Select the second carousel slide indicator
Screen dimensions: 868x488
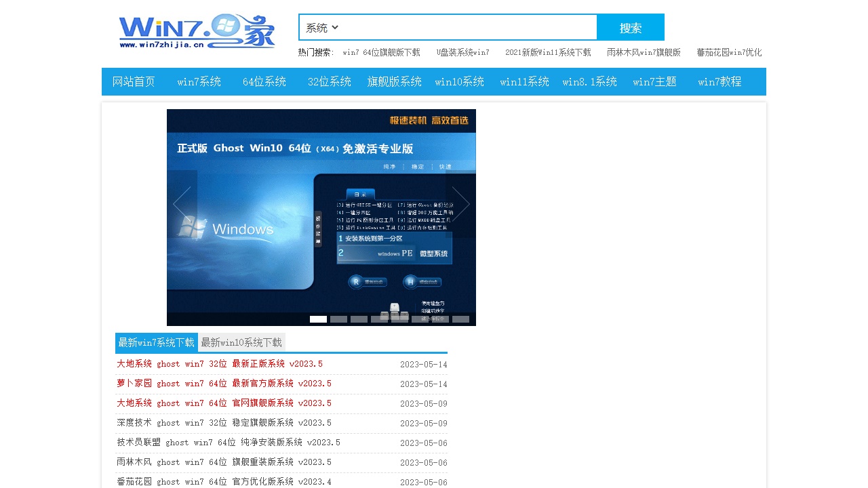pos(338,319)
